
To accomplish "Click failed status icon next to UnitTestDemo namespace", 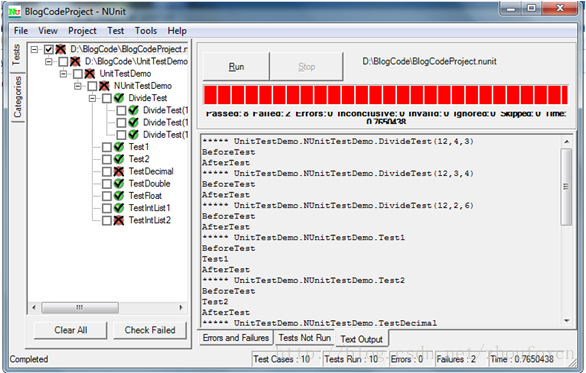I will click(90, 74).
